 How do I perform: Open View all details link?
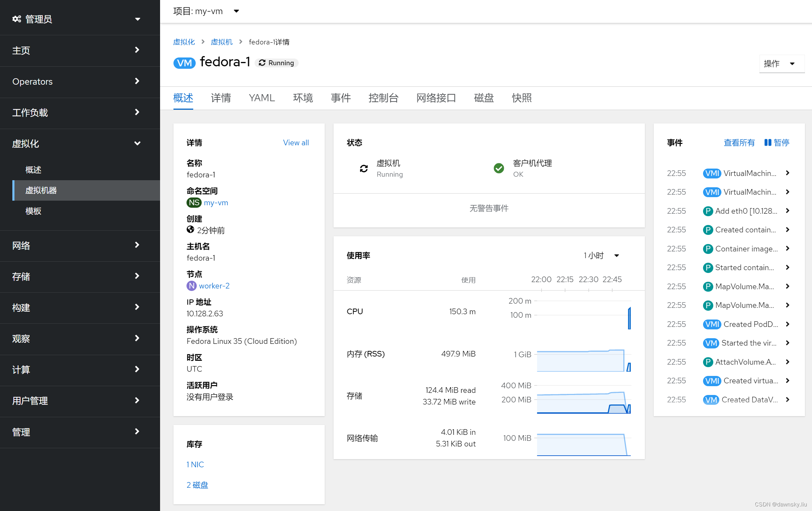296,142
